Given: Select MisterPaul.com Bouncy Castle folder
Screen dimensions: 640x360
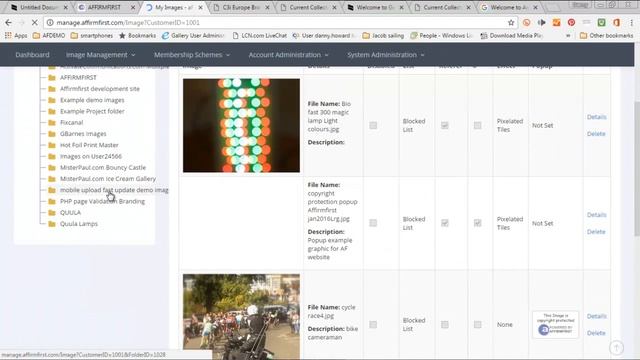Looking at the screenshot, I should point(103,168).
